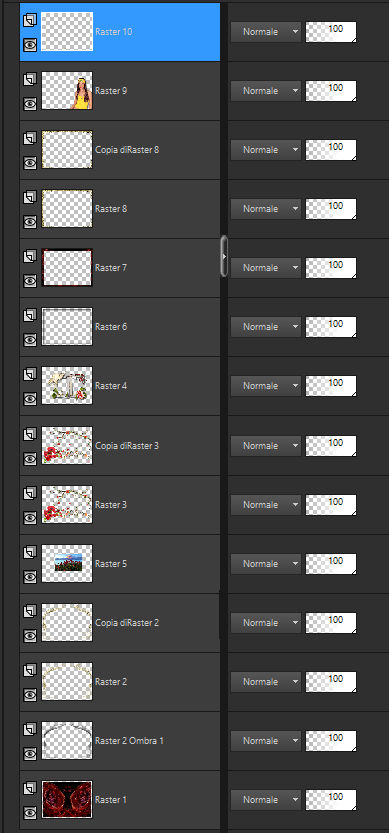Image resolution: width=389 pixels, height=833 pixels.
Task: Select the Raster 8 layer
Action: 120,209
